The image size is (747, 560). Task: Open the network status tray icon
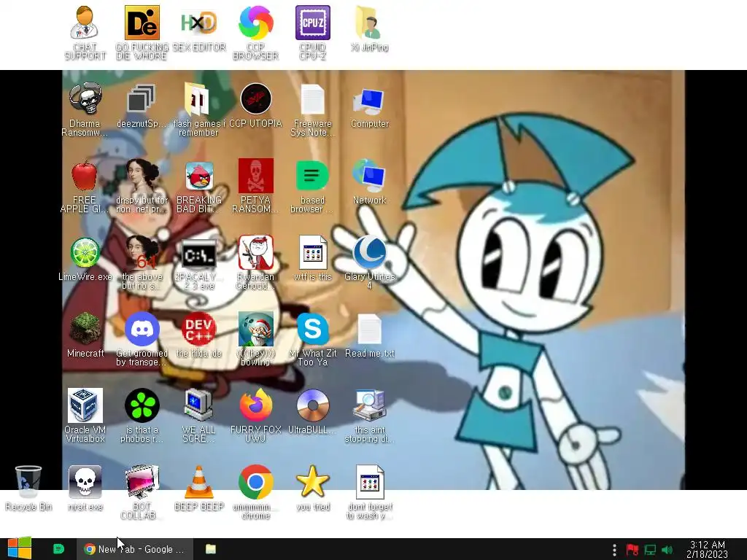pyautogui.click(x=650, y=550)
